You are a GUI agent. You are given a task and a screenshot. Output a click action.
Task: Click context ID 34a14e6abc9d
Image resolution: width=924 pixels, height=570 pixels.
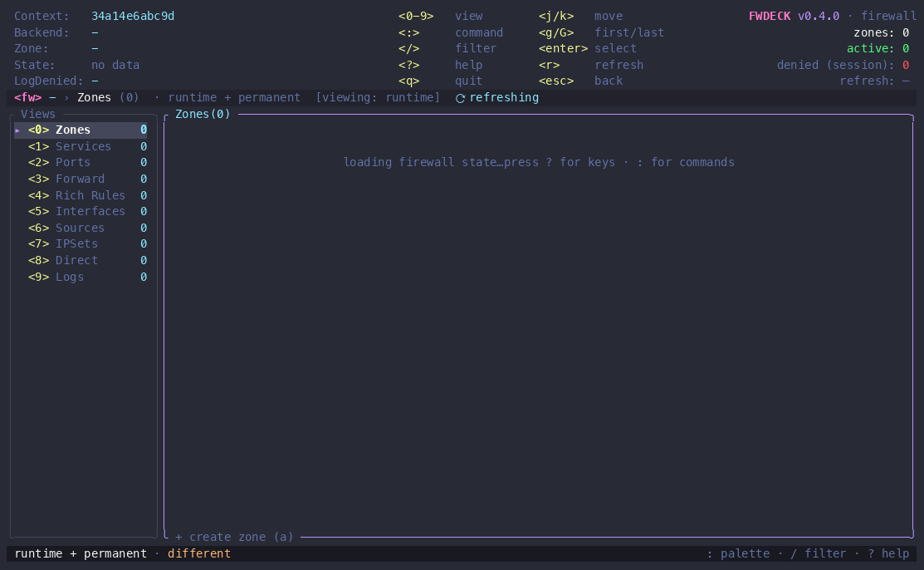(x=133, y=16)
